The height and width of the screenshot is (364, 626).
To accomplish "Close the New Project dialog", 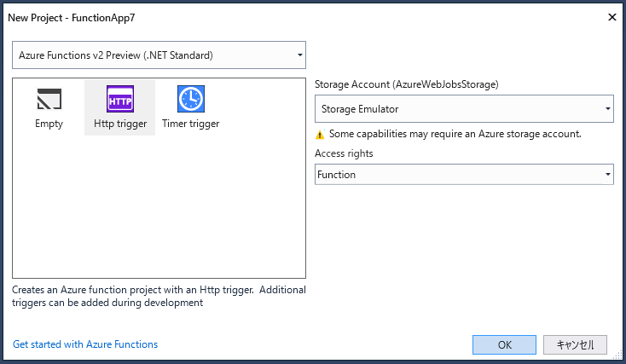I will click(x=612, y=17).
